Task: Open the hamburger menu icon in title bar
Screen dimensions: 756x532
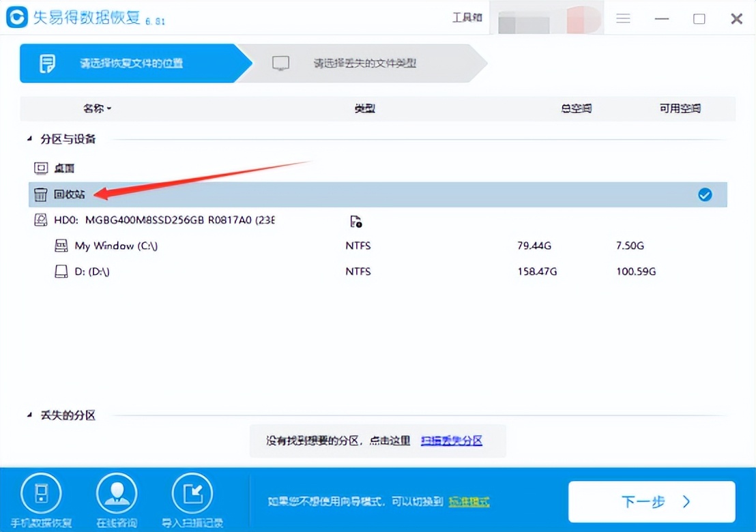Action: [x=623, y=19]
